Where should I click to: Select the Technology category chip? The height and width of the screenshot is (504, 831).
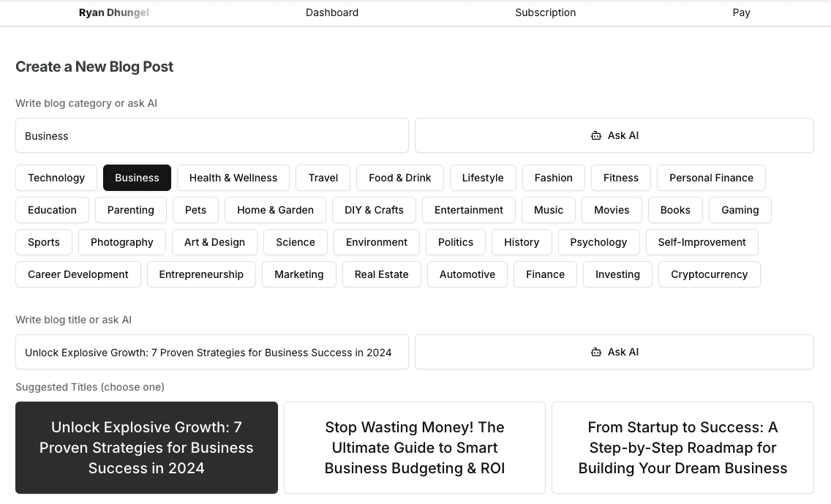click(x=56, y=178)
